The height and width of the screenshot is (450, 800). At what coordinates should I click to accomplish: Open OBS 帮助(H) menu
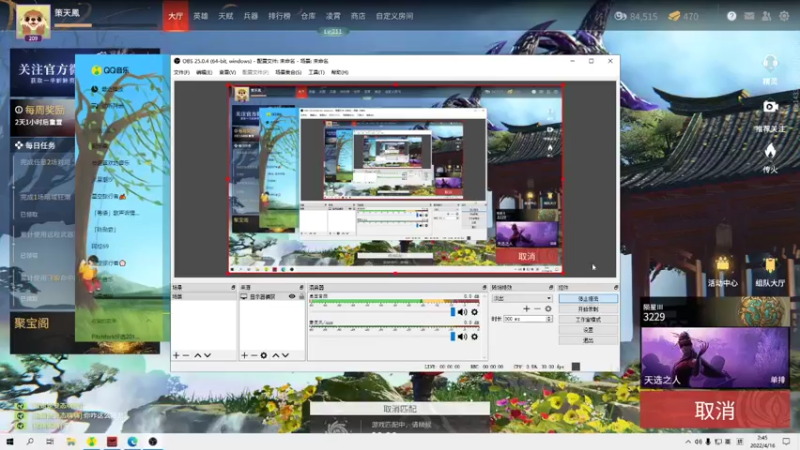(339, 72)
